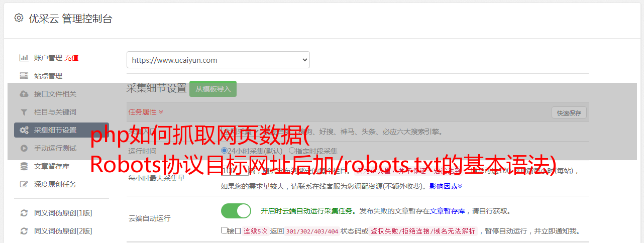The image size is (644, 243).
Task: Check the 接口 failure pause checkbox
Action: point(224,230)
